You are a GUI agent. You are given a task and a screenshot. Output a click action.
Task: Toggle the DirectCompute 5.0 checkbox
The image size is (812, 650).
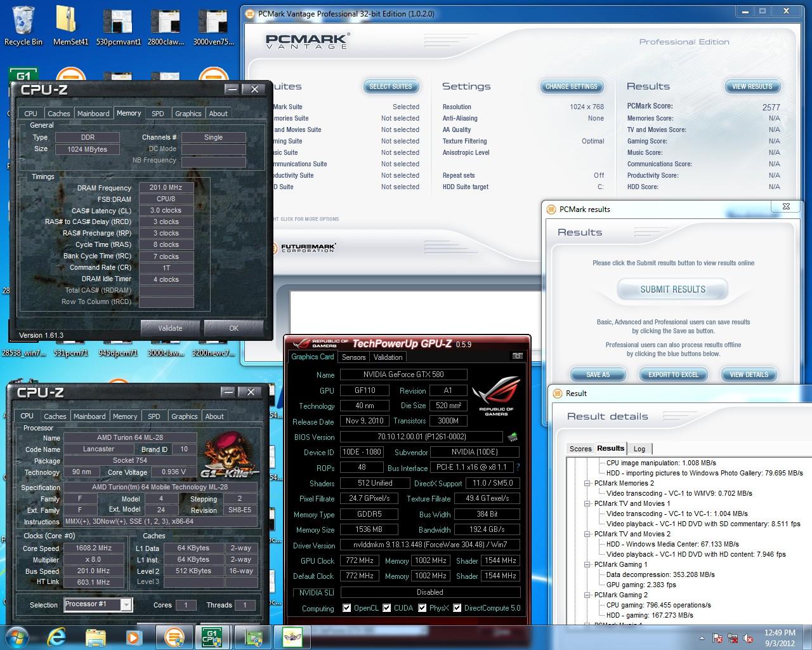457,608
